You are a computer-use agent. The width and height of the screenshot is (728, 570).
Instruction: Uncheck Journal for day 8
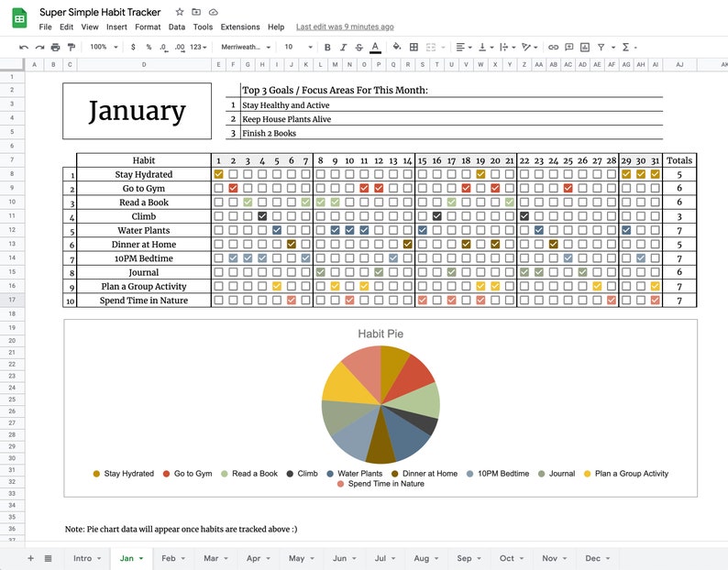click(x=320, y=272)
